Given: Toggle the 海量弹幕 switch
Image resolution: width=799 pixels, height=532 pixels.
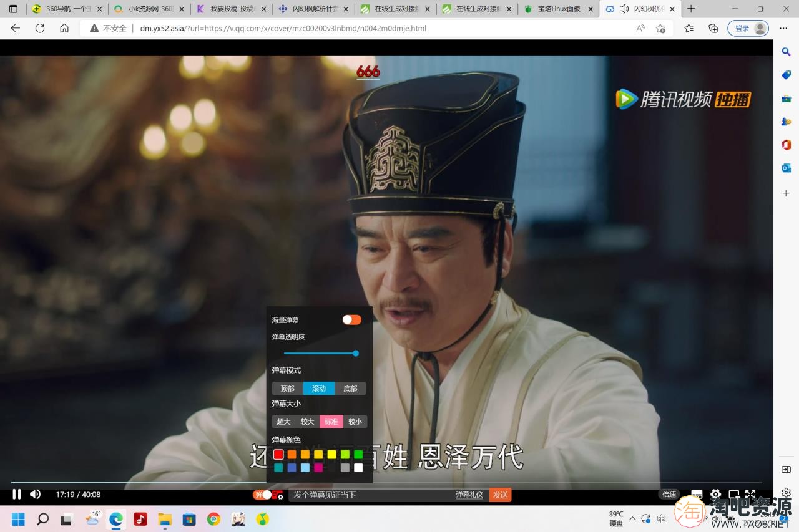Looking at the screenshot, I should click(x=351, y=319).
